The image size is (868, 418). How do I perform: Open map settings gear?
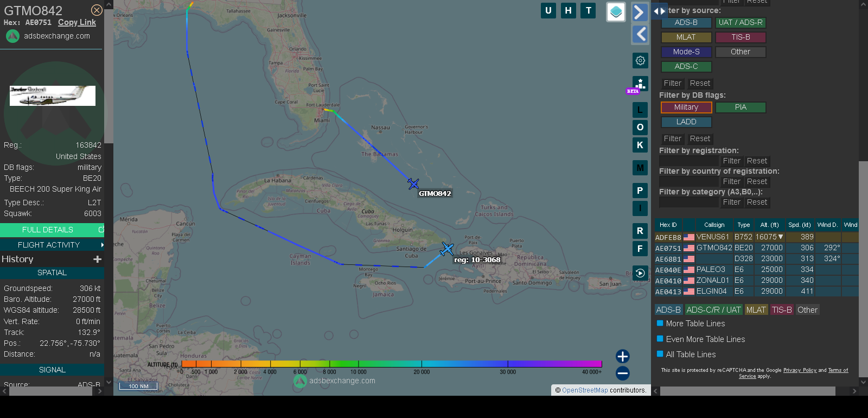pyautogui.click(x=640, y=60)
